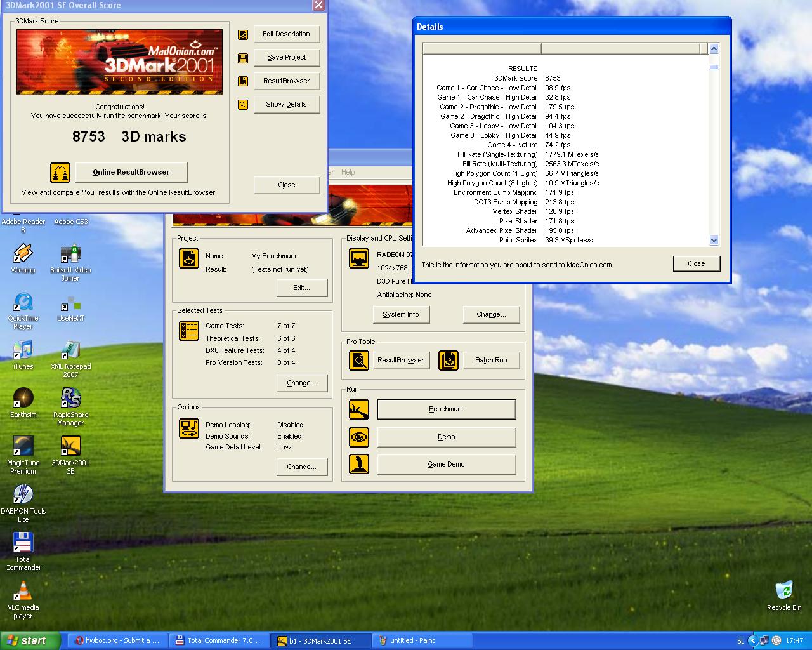Select the QuickTime Player desktop icon
The image size is (812, 650).
(x=23, y=311)
